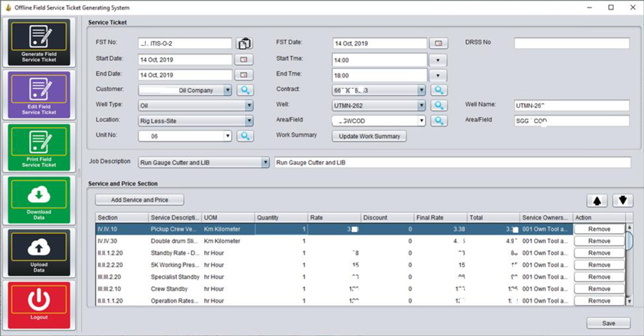Expand the Job Description dropdown
Viewport: 644px width, 336px height.
[265, 163]
